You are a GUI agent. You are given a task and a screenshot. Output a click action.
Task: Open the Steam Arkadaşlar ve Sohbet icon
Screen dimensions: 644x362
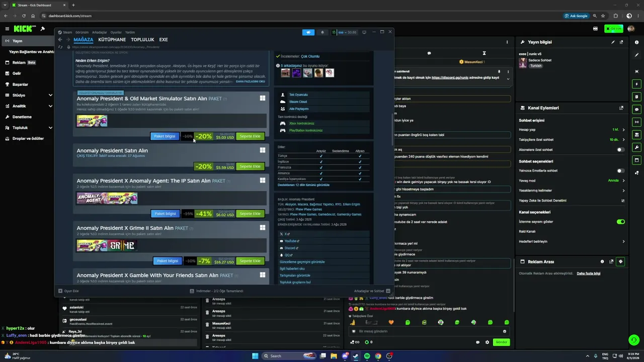388,291
